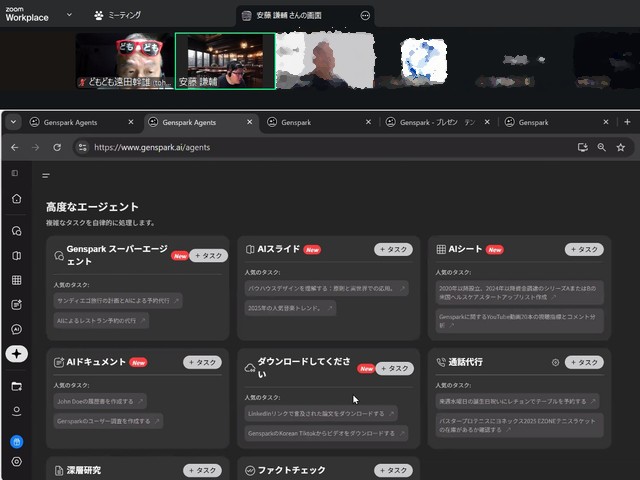Open a new browser tab
This screenshot has width=640, height=480.
click(x=627, y=122)
